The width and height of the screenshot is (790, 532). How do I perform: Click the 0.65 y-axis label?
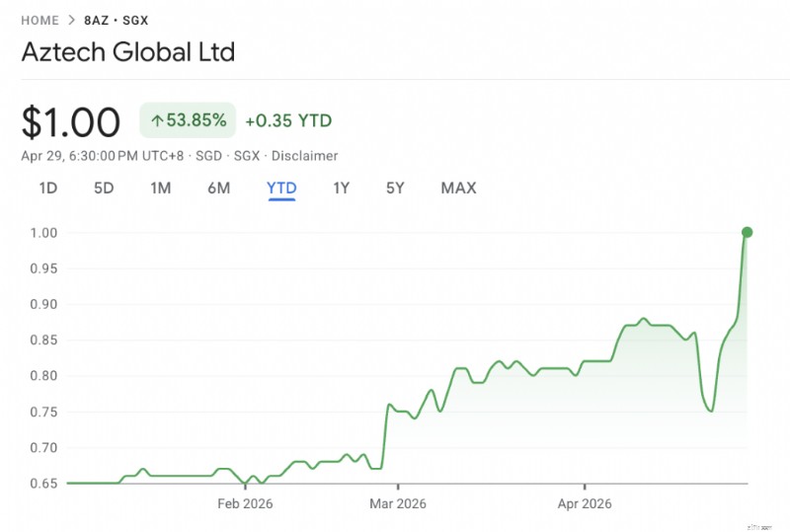[x=43, y=484]
